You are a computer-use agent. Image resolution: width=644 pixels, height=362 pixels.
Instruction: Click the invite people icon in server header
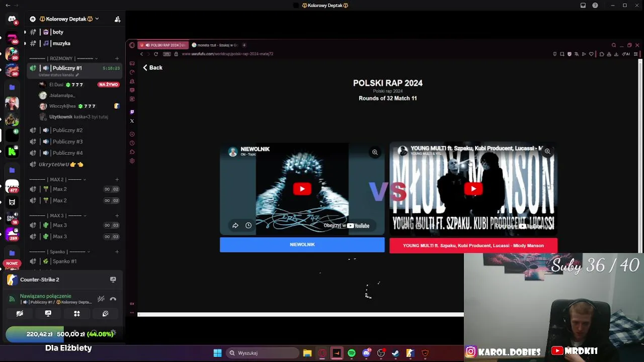(117, 19)
